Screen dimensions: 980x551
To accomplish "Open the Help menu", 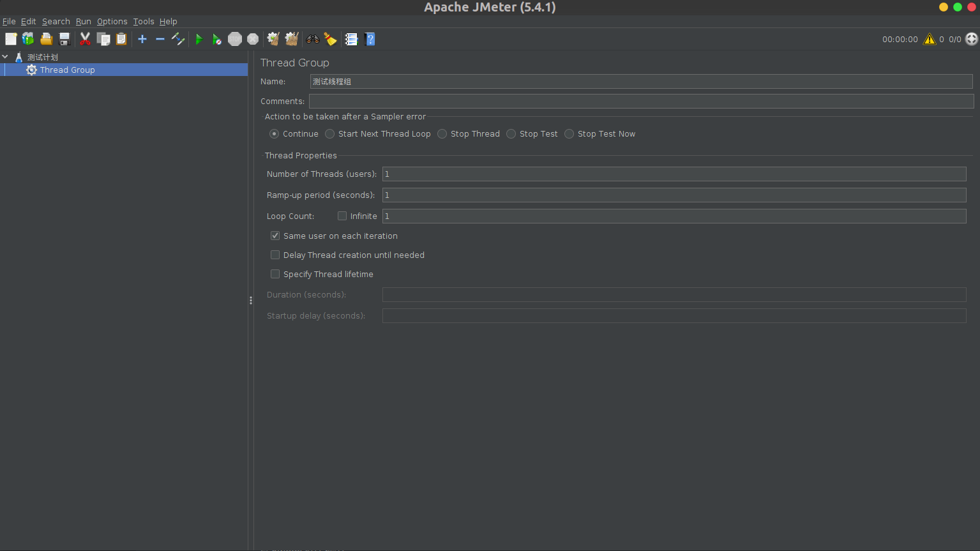I will (x=169, y=21).
